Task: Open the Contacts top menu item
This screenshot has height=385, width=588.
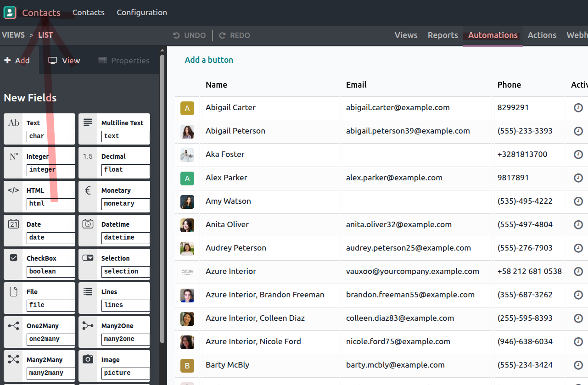Action: [x=89, y=12]
